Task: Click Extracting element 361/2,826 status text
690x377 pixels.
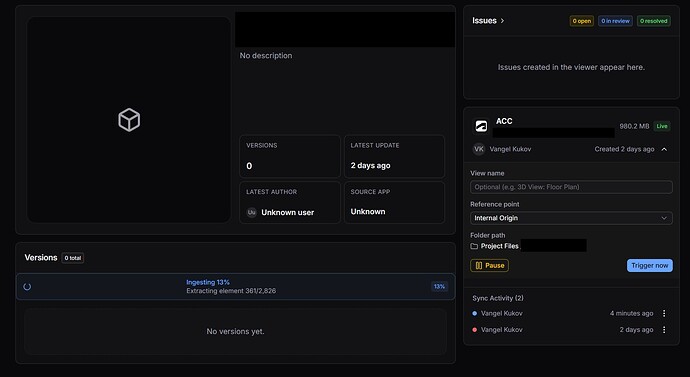Action: coord(231,291)
